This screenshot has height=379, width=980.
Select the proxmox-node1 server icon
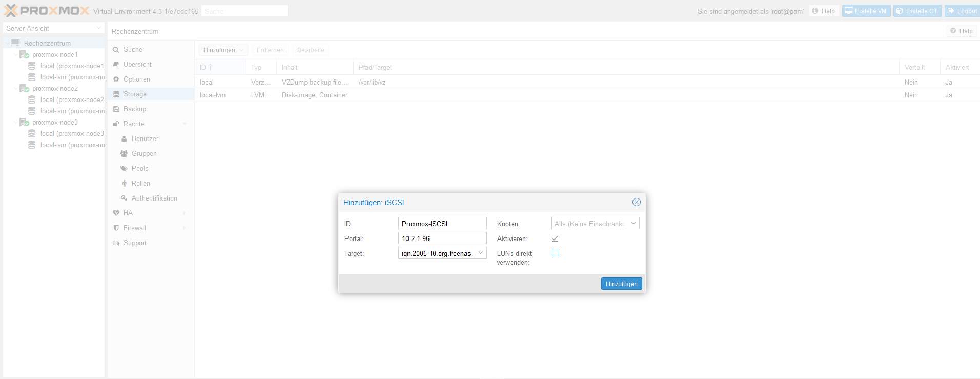[x=24, y=54]
